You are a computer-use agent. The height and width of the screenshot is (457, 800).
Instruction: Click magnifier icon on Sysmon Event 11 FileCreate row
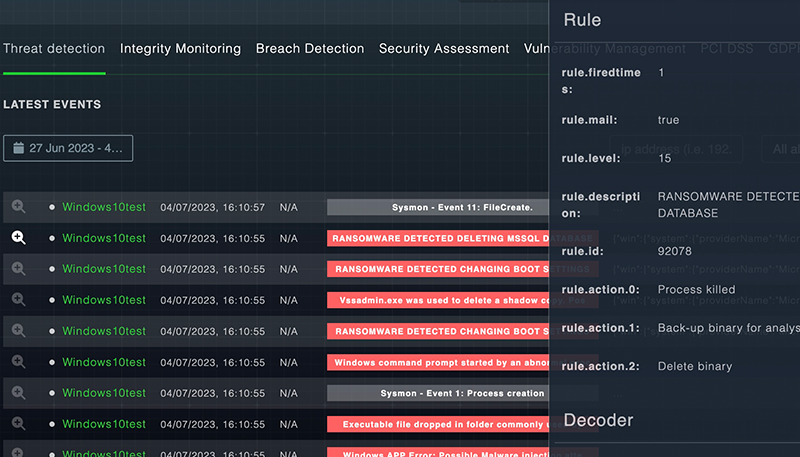18,207
